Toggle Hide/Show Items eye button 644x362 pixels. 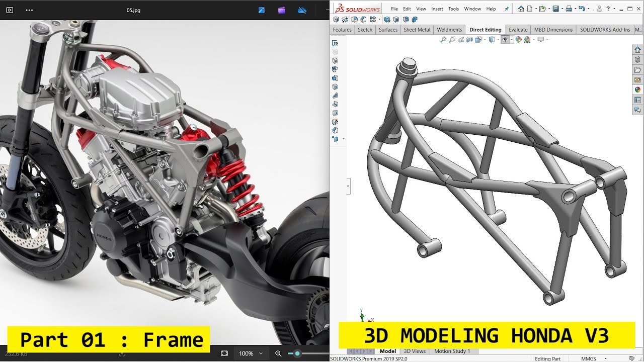[505, 40]
